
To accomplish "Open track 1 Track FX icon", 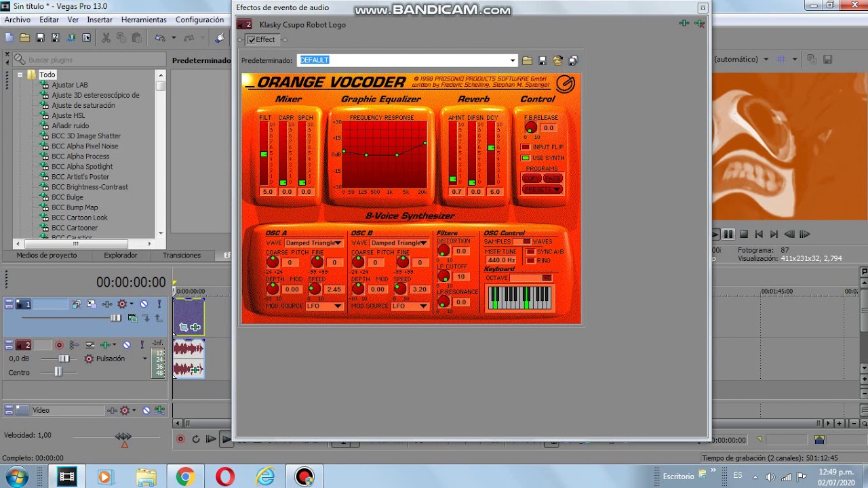I will pyautogui.click(x=106, y=304).
